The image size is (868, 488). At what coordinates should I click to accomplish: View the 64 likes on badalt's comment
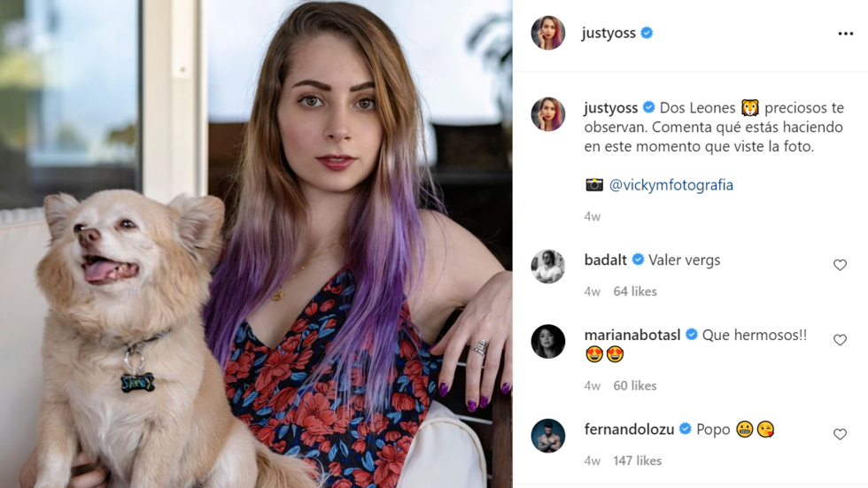[635, 291]
